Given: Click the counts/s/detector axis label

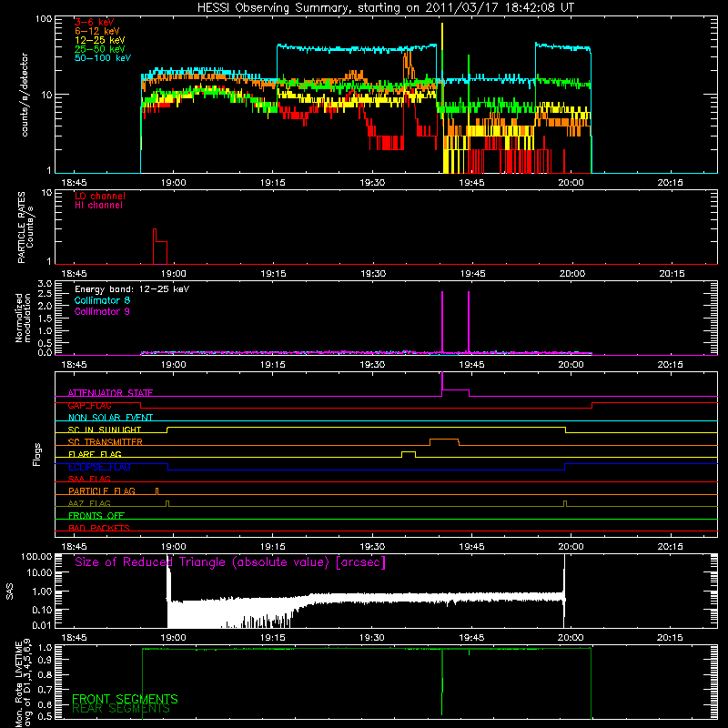Looking at the screenshot, I should pos(25,95).
